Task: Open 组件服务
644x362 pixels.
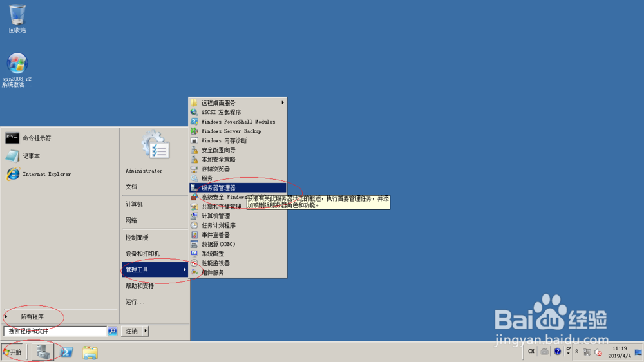Action: pos(238,272)
